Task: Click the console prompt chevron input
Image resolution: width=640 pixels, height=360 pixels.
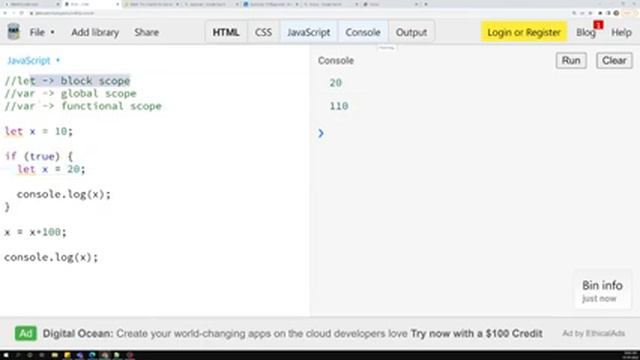Action: (x=321, y=133)
